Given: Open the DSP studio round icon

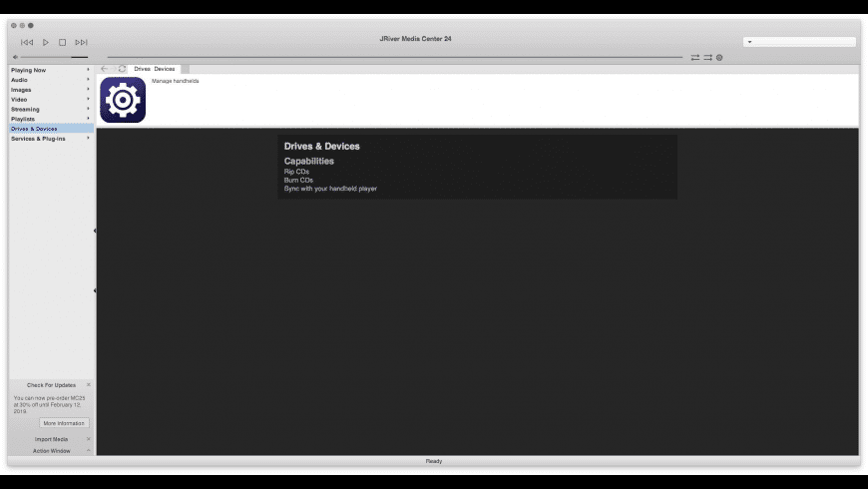Looking at the screenshot, I should coord(719,58).
